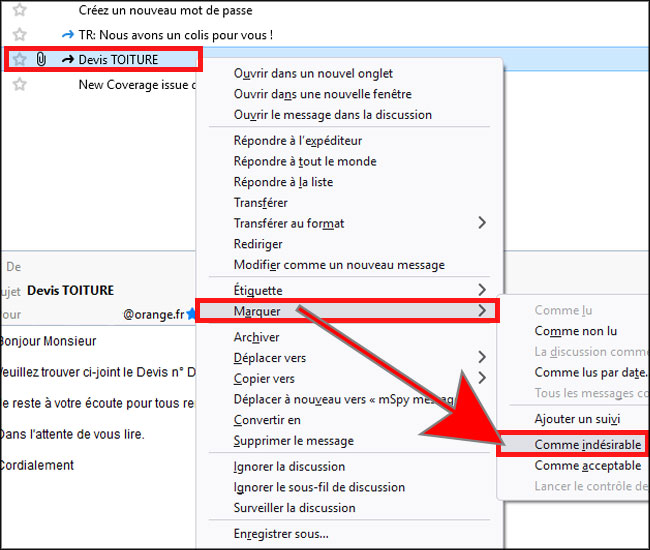Choose Ouvrir dans une nouvelle fenêtre
650x550 pixels.
(323, 94)
